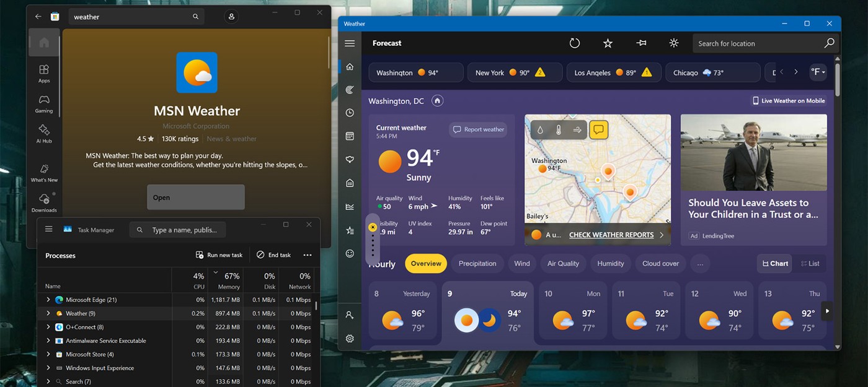Switch to Chart view in Hourly section

click(775, 264)
